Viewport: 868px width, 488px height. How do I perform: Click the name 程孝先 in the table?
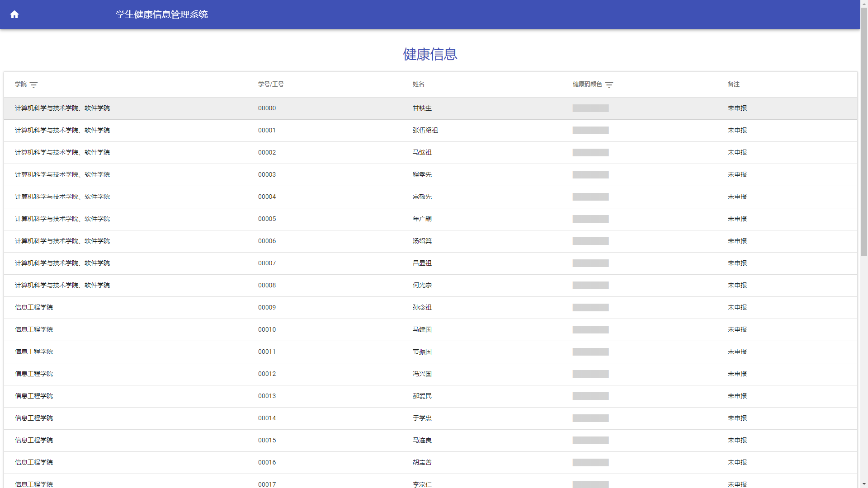point(422,175)
